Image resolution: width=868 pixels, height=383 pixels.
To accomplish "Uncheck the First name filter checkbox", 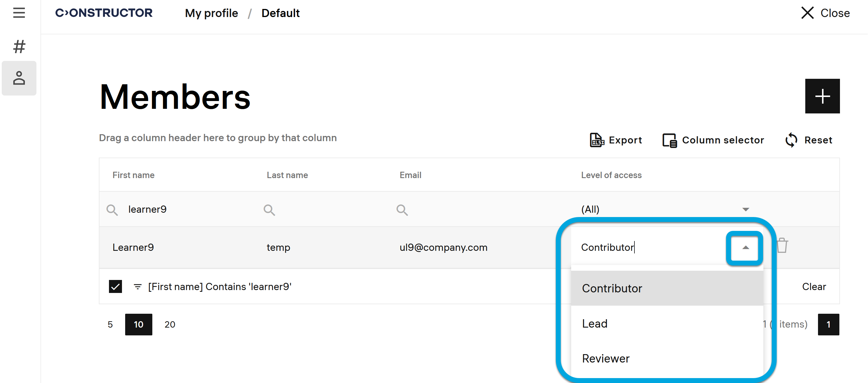I will (115, 286).
